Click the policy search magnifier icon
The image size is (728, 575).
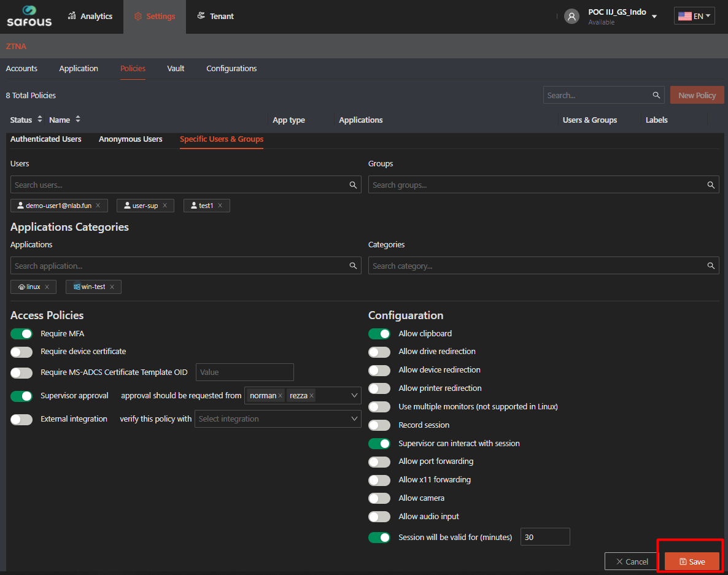tap(656, 95)
